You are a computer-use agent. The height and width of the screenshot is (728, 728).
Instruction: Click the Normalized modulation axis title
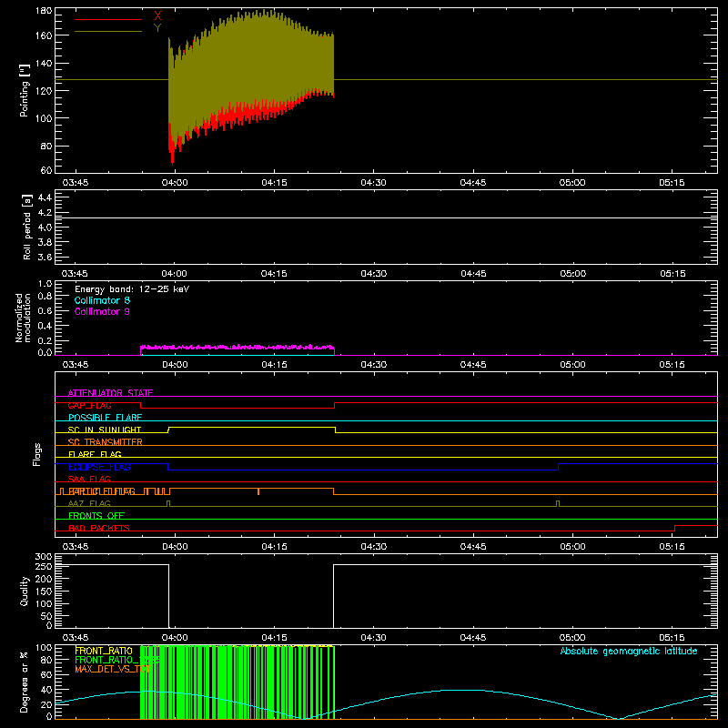23,318
